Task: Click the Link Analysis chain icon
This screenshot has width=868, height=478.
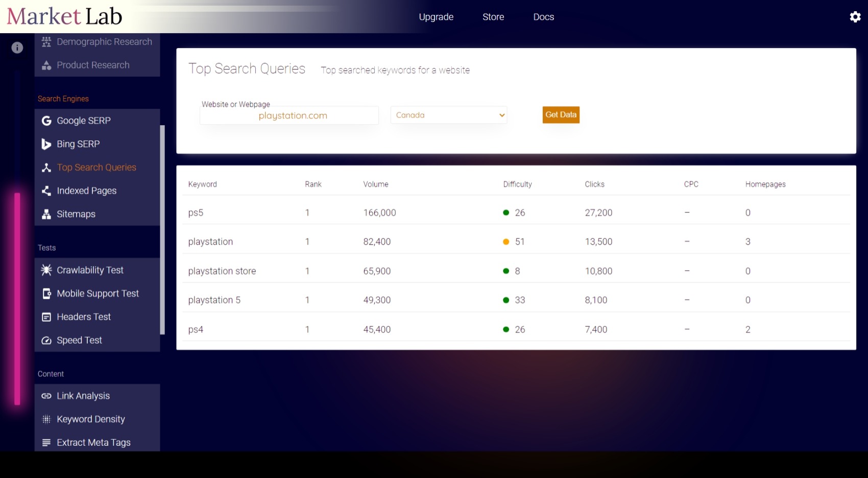Action: [46, 396]
